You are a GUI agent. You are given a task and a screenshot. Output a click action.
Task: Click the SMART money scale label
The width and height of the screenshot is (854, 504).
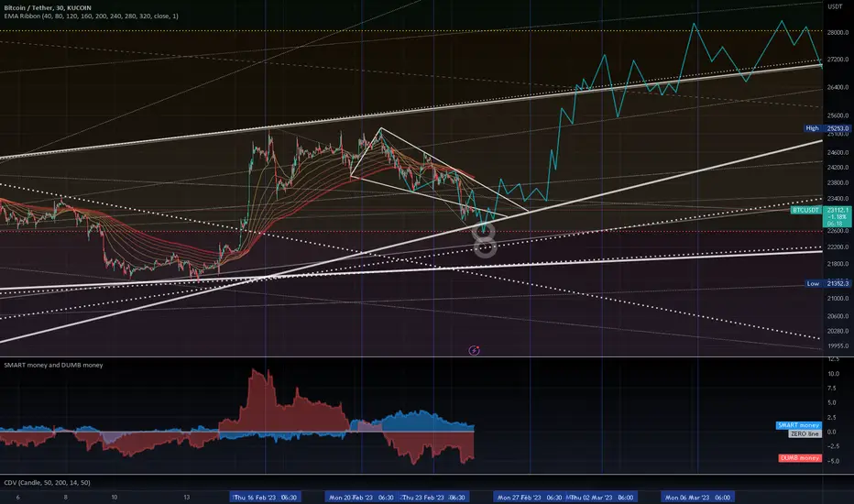click(798, 425)
